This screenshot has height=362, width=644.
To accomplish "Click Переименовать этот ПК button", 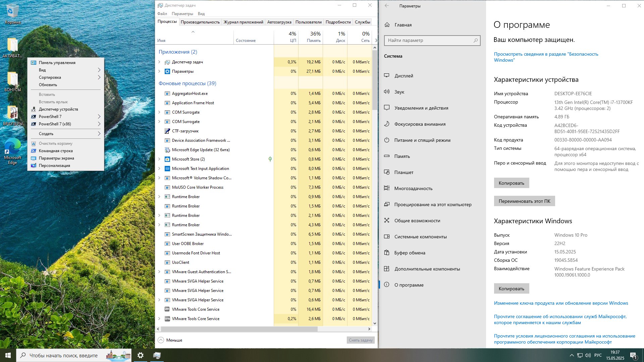I will click(x=524, y=201).
